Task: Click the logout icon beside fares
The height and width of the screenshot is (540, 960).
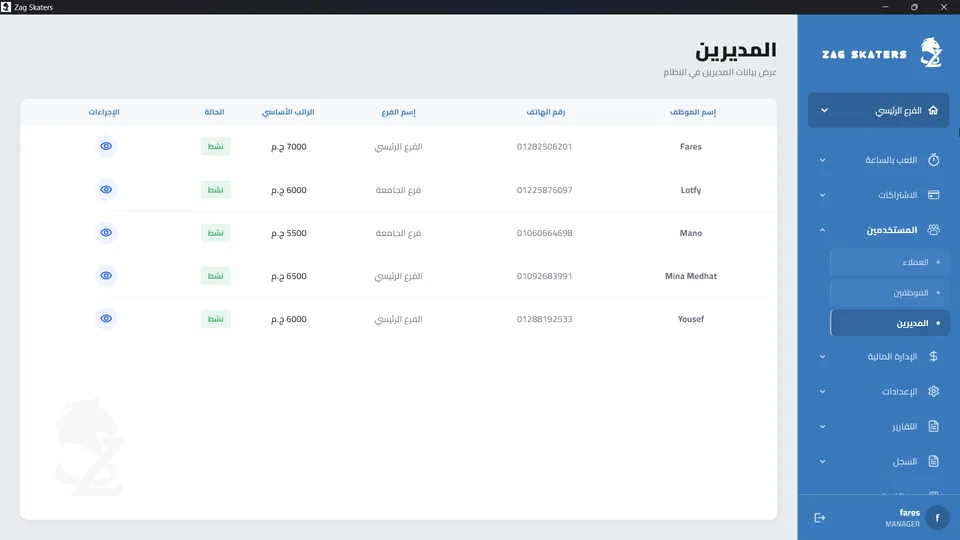Action: pyautogui.click(x=820, y=518)
